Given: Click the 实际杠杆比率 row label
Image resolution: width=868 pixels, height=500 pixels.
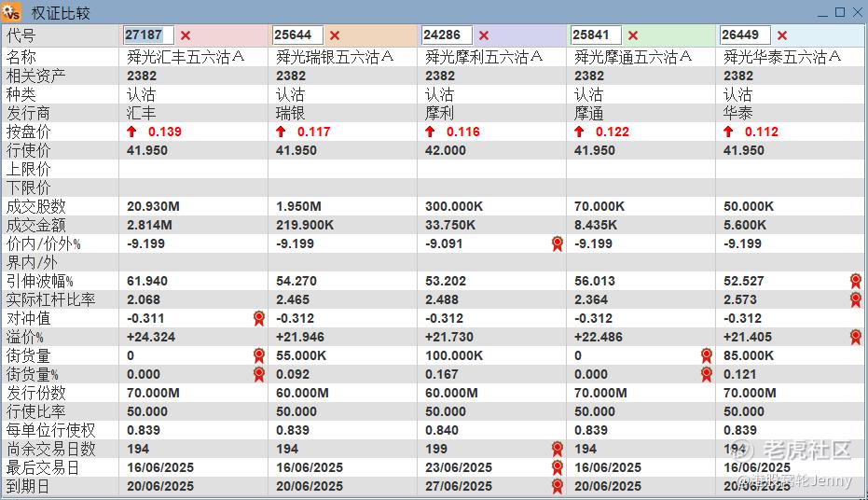Looking at the screenshot, I should tap(50, 299).
